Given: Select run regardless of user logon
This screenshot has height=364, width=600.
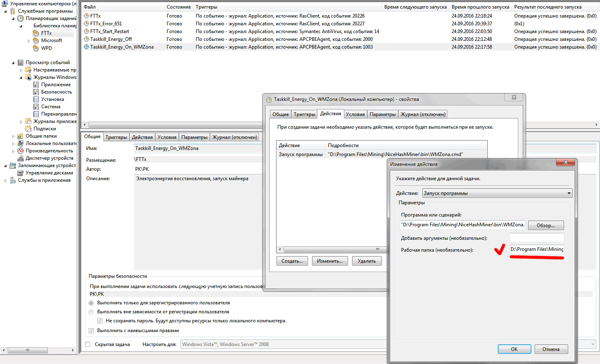Looking at the screenshot, I should click(x=91, y=312).
